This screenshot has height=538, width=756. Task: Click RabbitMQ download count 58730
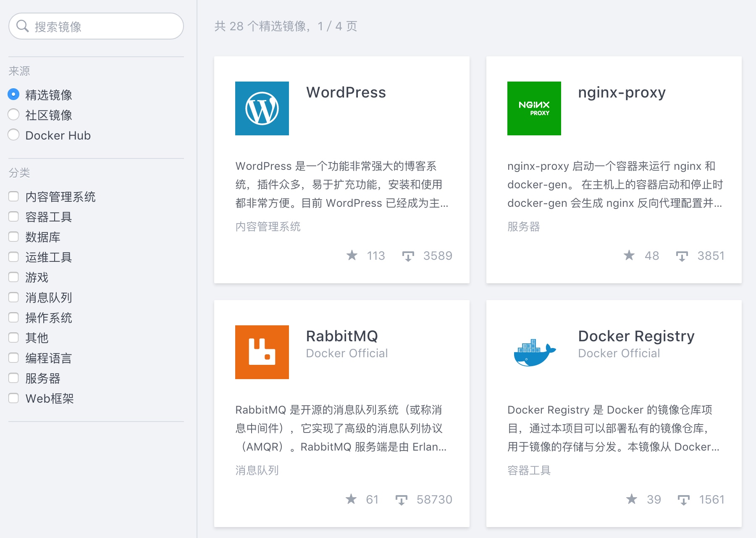pos(434,499)
